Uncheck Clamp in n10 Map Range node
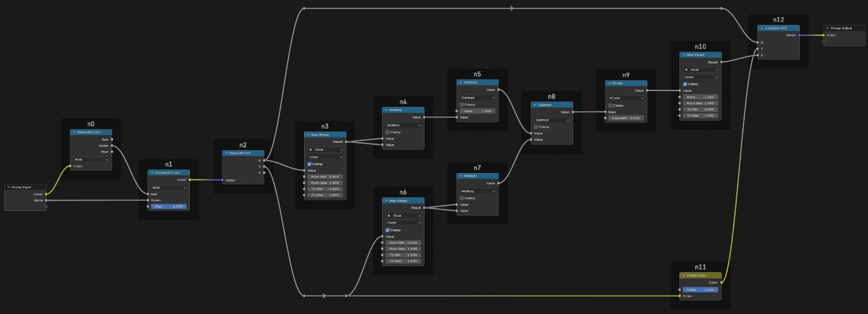This screenshot has width=868, height=314. [x=685, y=84]
